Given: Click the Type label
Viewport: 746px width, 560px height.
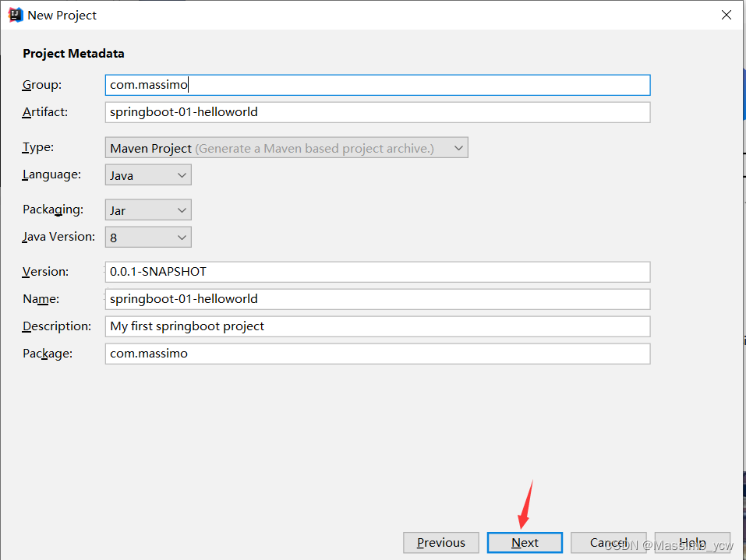Looking at the screenshot, I should click(38, 147).
